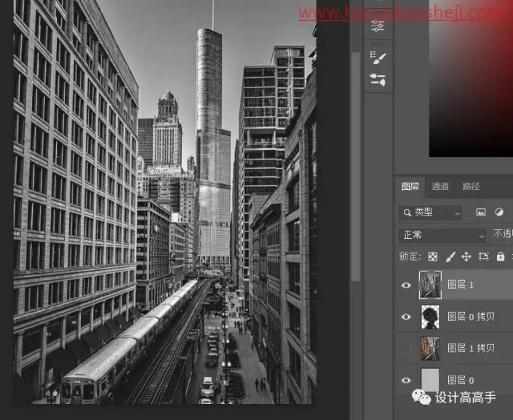Screen dimensions: 513x420
Task: Pick a color in the red color field
Action: [471, 79]
